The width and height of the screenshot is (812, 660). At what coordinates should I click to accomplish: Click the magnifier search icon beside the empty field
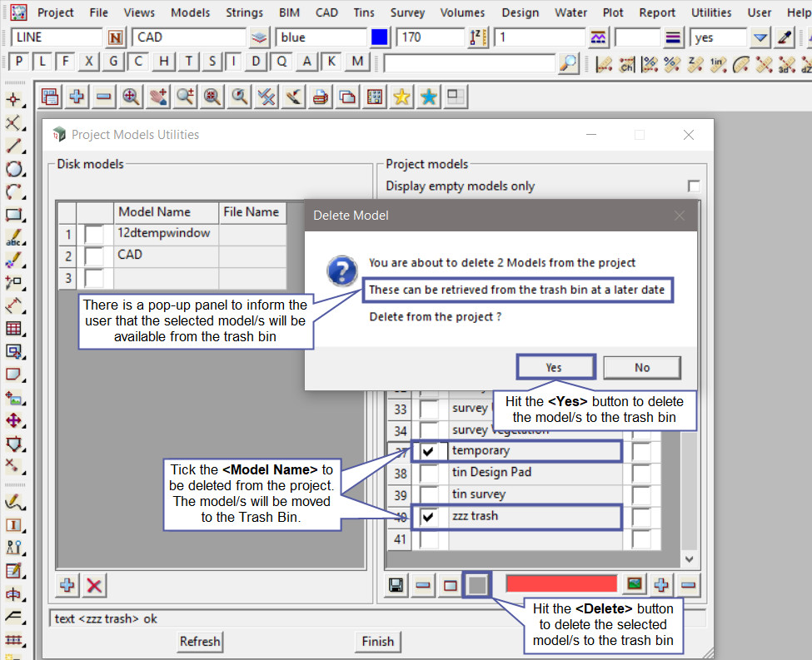pyautogui.click(x=568, y=62)
